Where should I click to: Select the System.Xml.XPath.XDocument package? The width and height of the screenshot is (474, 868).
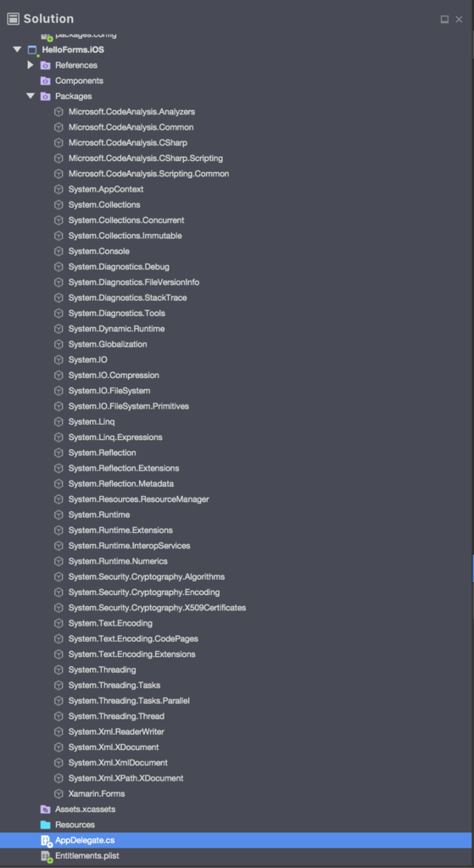(x=125, y=778)
